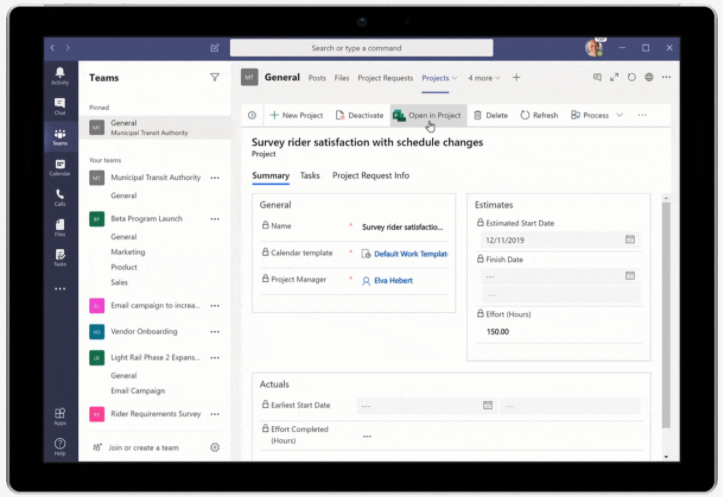
Task: Open the Calls section
Action: (60, 197)
